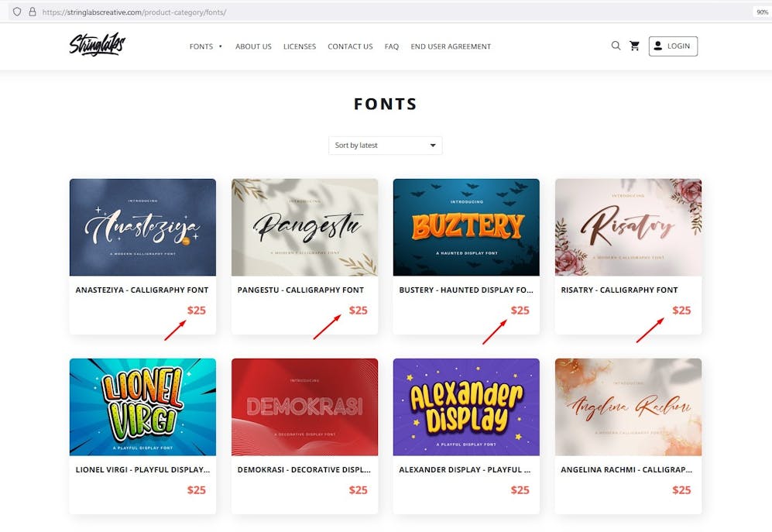
Task: Click the search magnifier icon
Action: pos(616,46)
